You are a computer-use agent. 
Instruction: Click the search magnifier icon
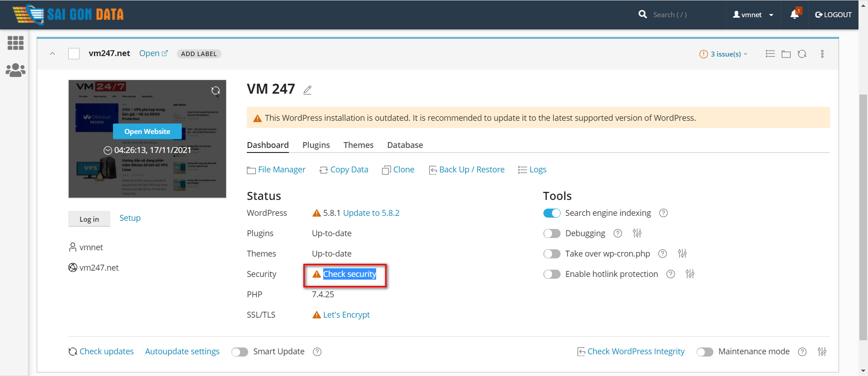click(642, 14)
